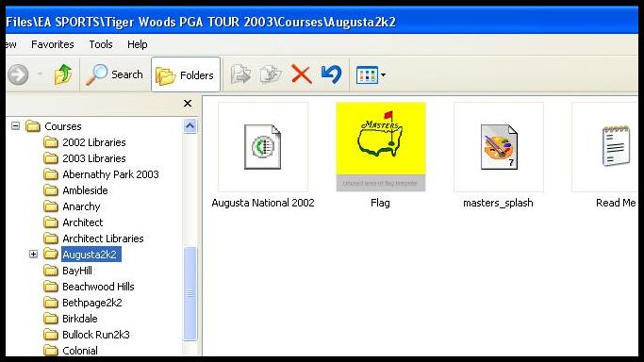Screen dimensions: 644x362
Task: Click the Move To toolbar icon
Action: (240, 75)
